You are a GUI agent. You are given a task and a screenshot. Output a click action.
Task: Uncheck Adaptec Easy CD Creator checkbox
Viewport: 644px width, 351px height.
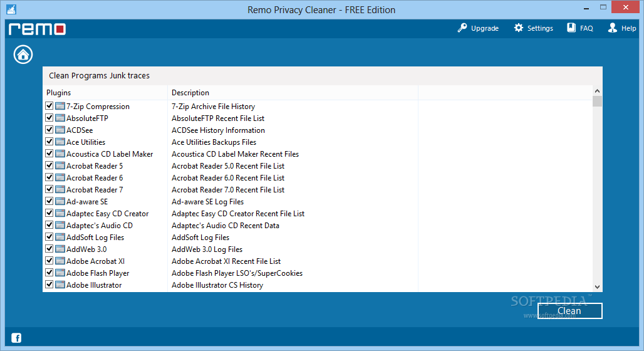(x=49, y=213)
